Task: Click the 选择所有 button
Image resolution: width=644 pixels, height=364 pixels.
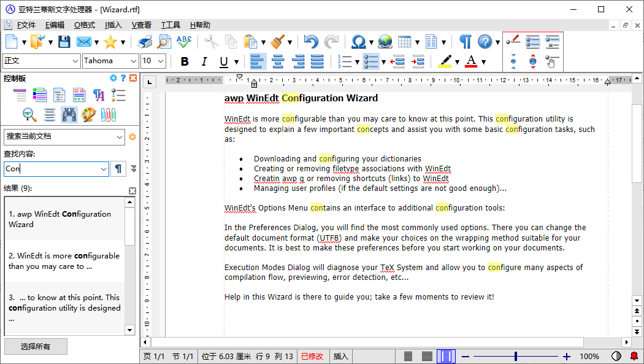Action: click(36, 347)
